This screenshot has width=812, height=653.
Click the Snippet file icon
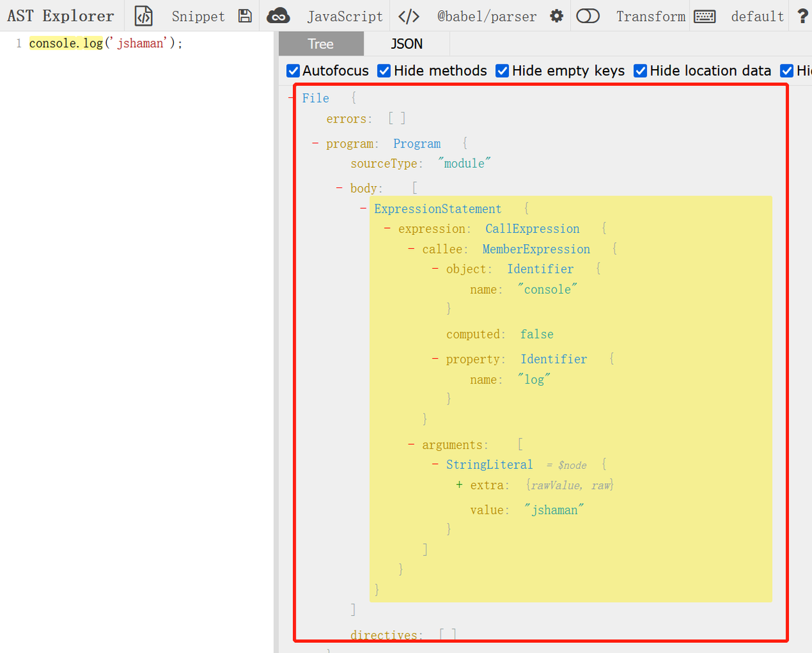point(143,16)
